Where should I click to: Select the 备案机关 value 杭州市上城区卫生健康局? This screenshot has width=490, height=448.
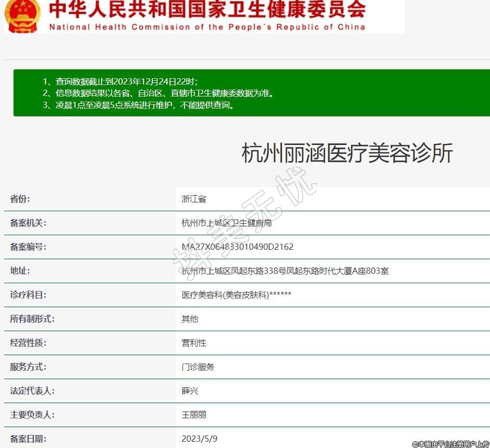pos(227,223)
